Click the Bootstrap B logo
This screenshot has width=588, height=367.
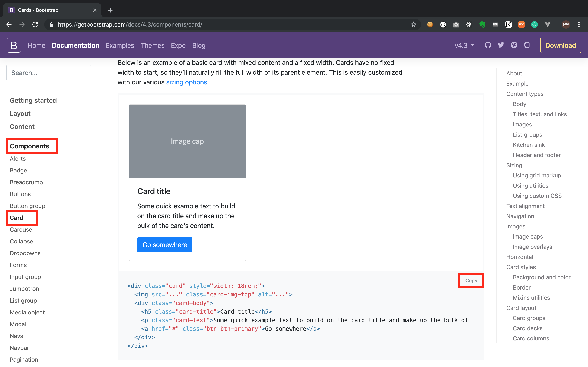[x=14, y=45]
